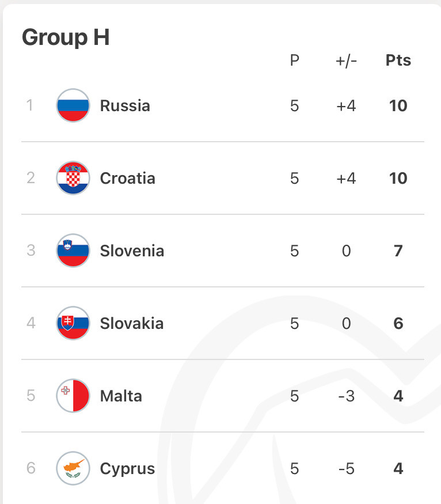441x504 pixels.
Task: Click Russia's 10 points value
Action: (x=398, y=106)
